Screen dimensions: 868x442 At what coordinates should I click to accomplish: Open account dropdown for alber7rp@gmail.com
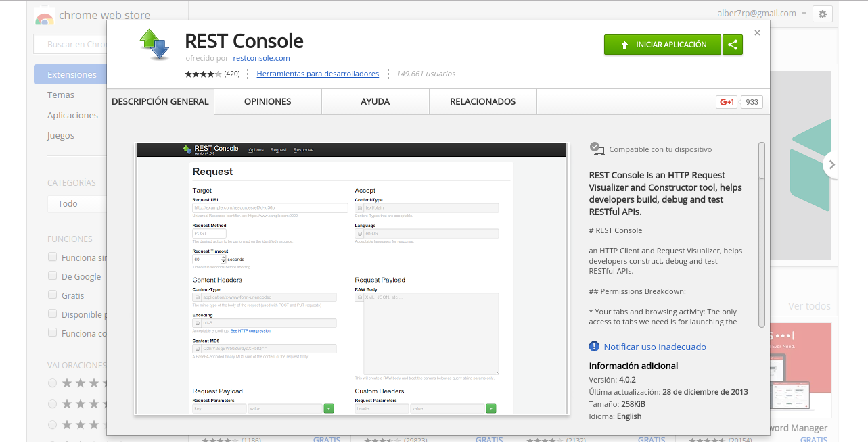point(762,14)
